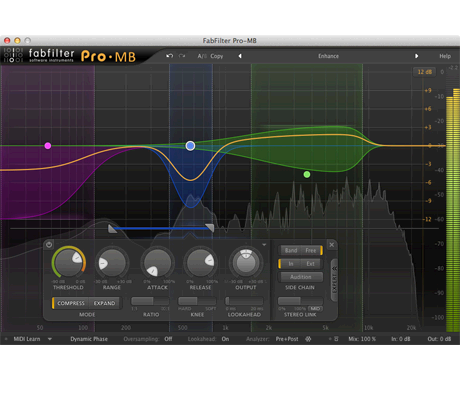460x416 pixels.
Task: Click the Copy button
Action: (x=217, y=56)
